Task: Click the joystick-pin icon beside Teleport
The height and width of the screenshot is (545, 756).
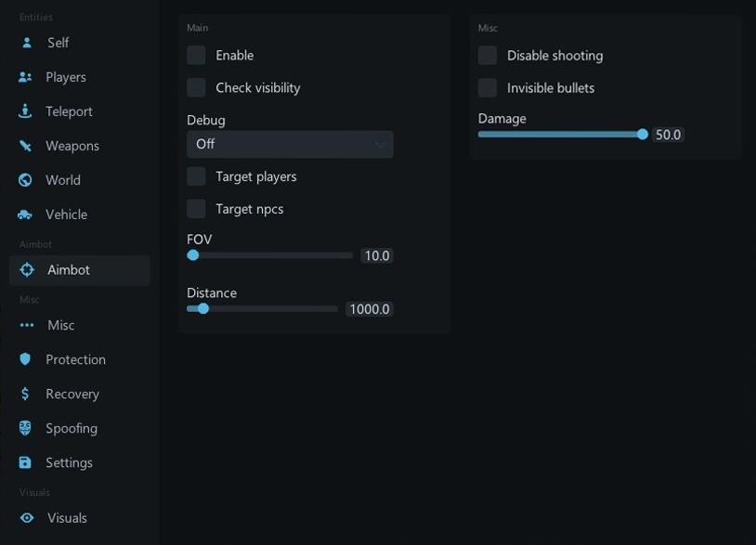Action: click(25, 111)
